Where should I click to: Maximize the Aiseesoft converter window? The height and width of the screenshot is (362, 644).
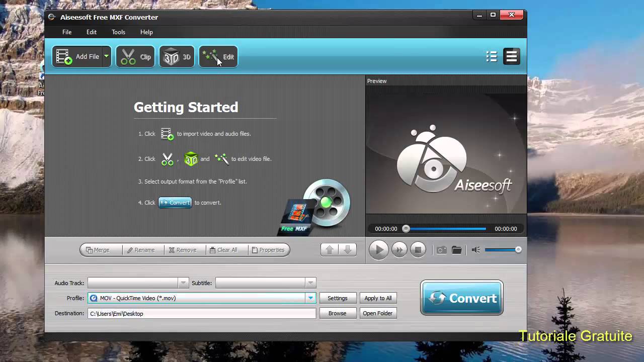tap(493, 15)
